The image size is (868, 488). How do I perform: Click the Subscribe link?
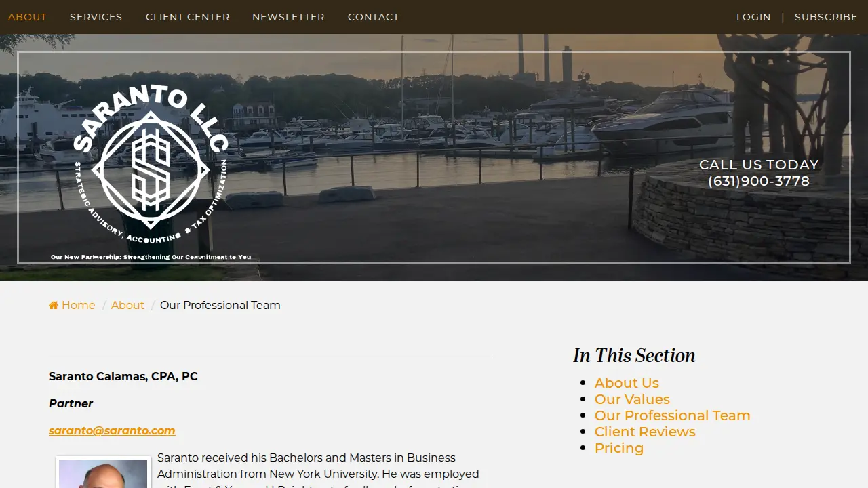[826, 17]
